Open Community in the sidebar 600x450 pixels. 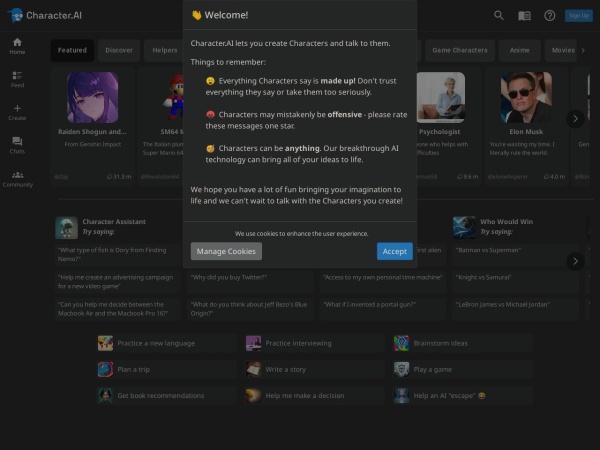[x=17, y=178]
